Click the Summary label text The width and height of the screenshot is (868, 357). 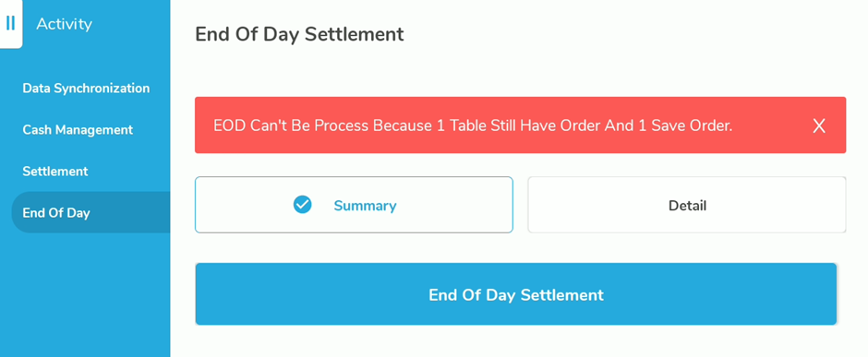[x=365, y=206]
